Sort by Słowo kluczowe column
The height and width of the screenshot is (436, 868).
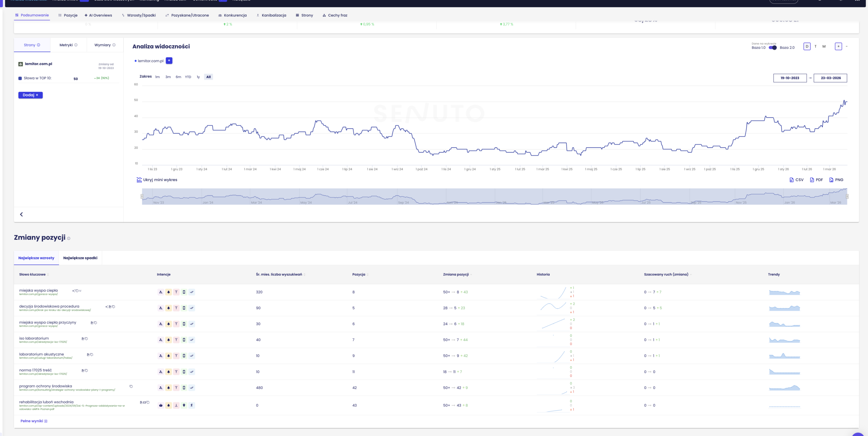tap(34, 274)
